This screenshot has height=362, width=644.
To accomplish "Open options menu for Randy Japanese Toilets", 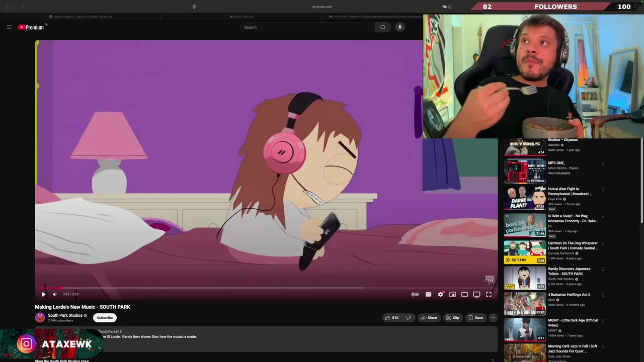I will (x=603, y=269).
